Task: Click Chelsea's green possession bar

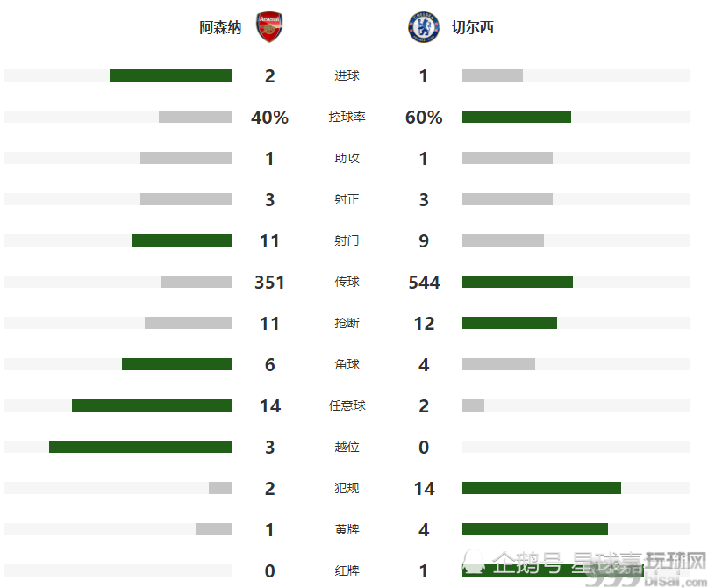Action: click(x=517, y=117)
